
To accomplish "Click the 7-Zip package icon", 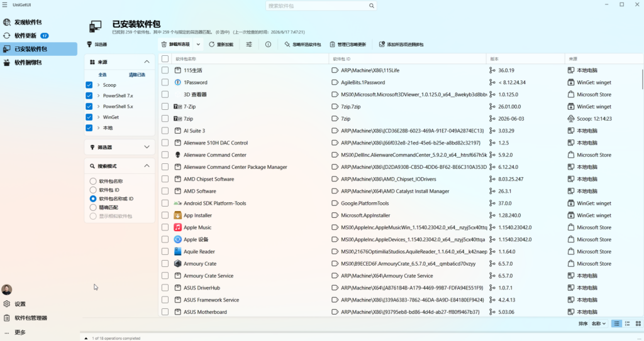I will [x=177, y=106].
